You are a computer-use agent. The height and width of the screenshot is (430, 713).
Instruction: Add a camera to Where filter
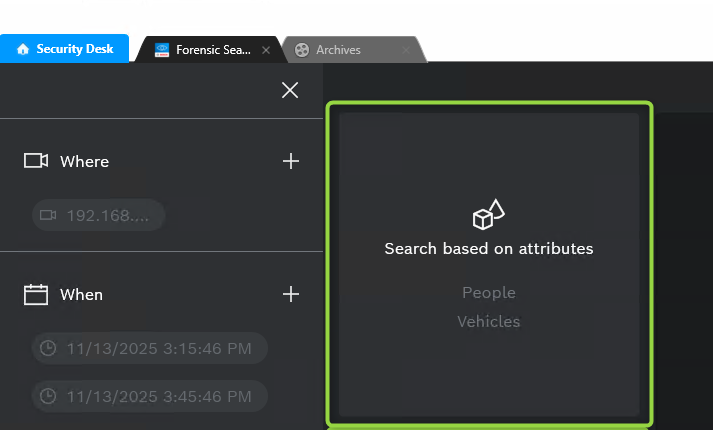tap(291, 161)
